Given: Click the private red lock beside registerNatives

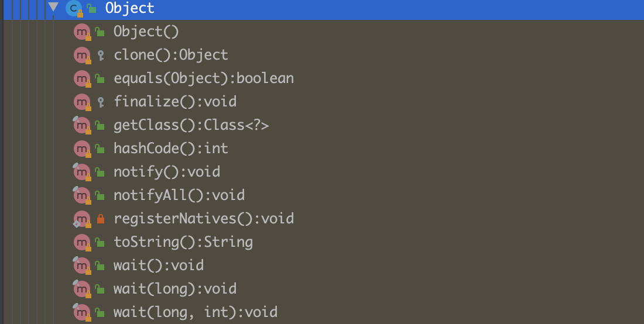Looking at the screenshot, I should click(x=100, y=219).
